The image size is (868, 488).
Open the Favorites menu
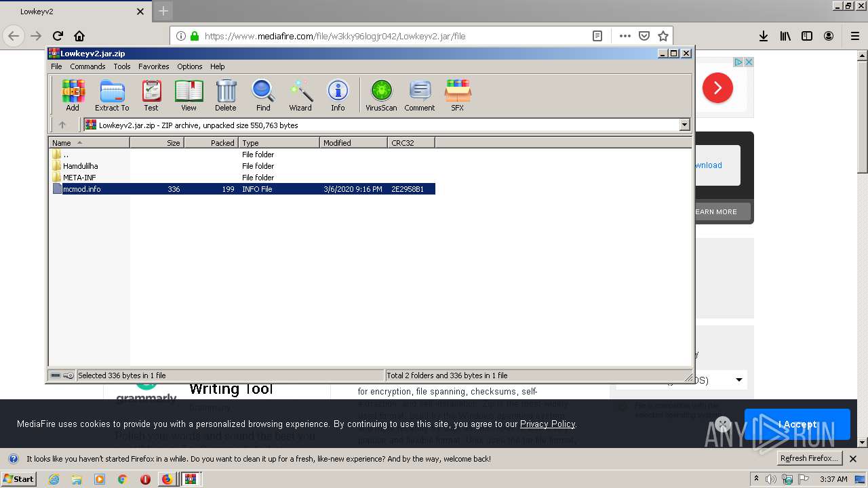pyautogui.click(x=154, y=66)
